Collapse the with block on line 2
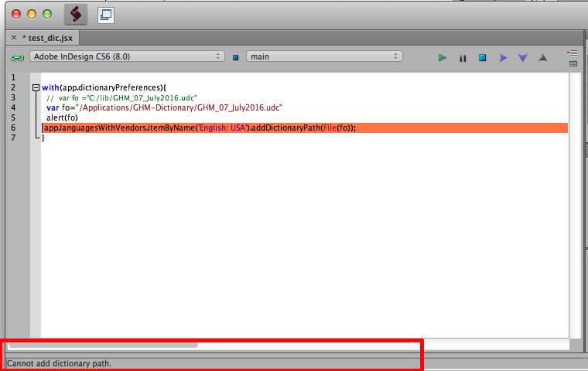The width and height of the screenshot is (588, 371). [36, 87]
